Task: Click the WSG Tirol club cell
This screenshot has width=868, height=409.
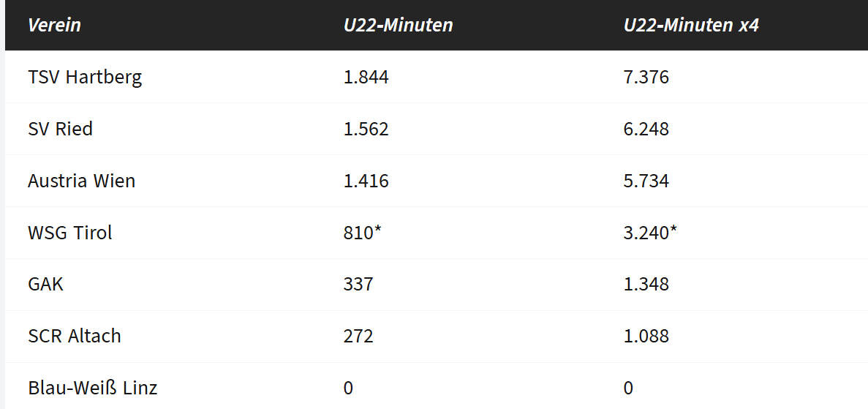Action: point(70,233)
